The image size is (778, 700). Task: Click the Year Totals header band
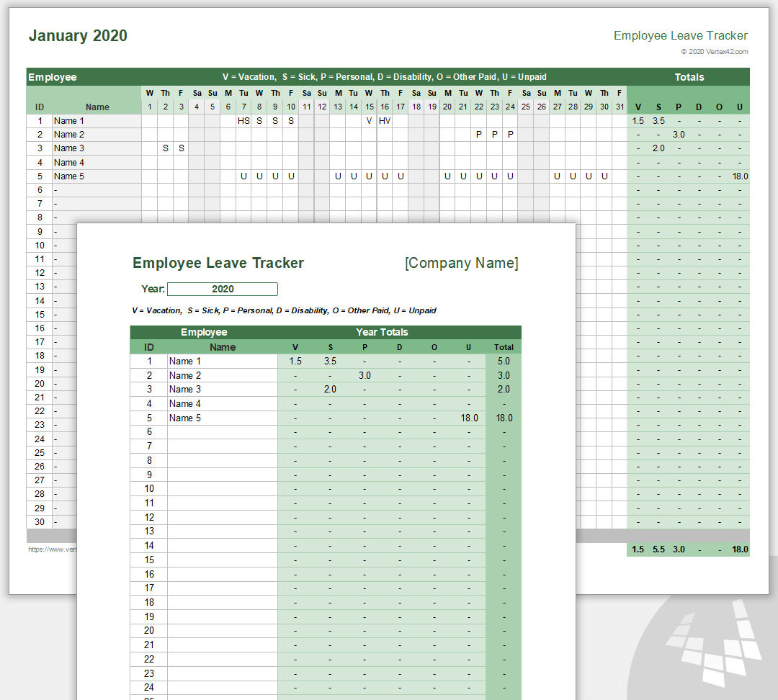382,332
